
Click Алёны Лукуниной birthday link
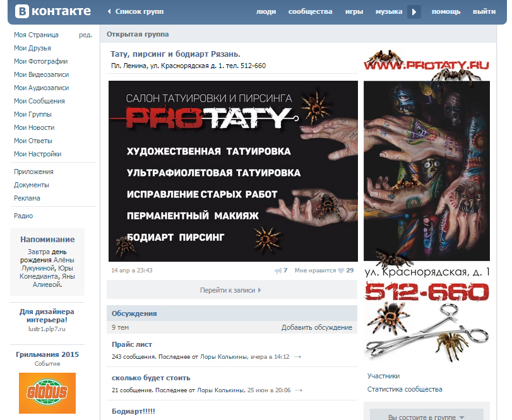(x=48, y=264)
